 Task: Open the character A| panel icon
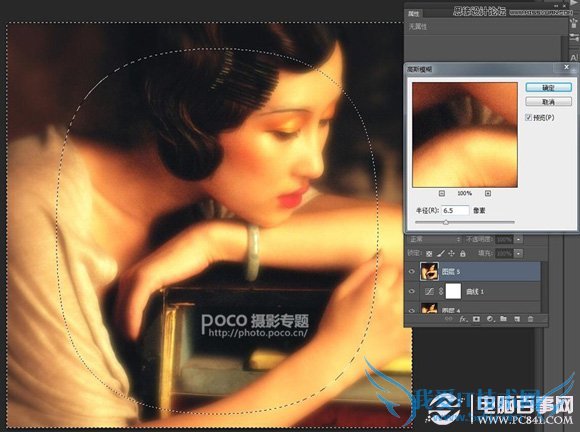click(574, 57)
